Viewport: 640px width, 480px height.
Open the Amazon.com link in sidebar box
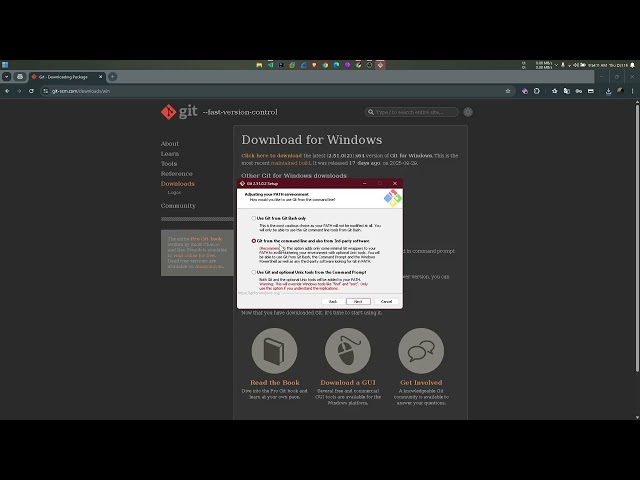click(x=209, y=267)
